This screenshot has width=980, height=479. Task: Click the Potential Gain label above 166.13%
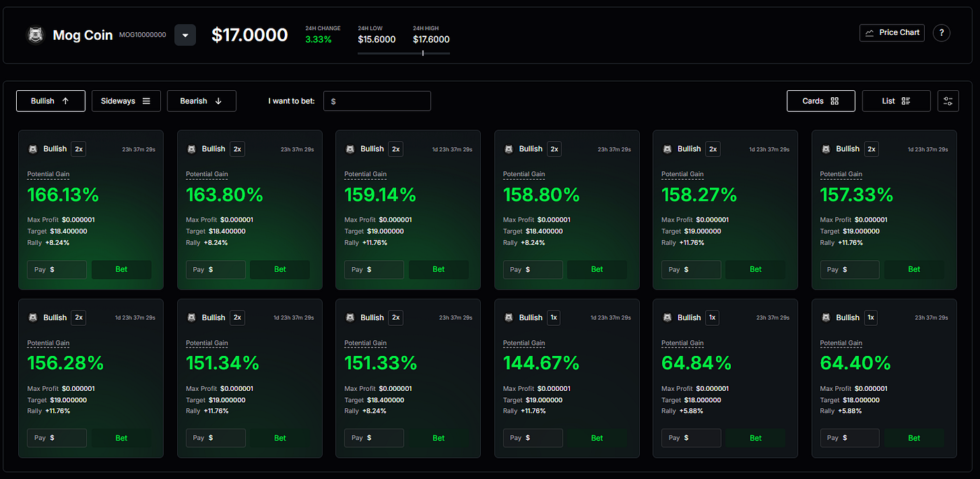pos(48,174)
